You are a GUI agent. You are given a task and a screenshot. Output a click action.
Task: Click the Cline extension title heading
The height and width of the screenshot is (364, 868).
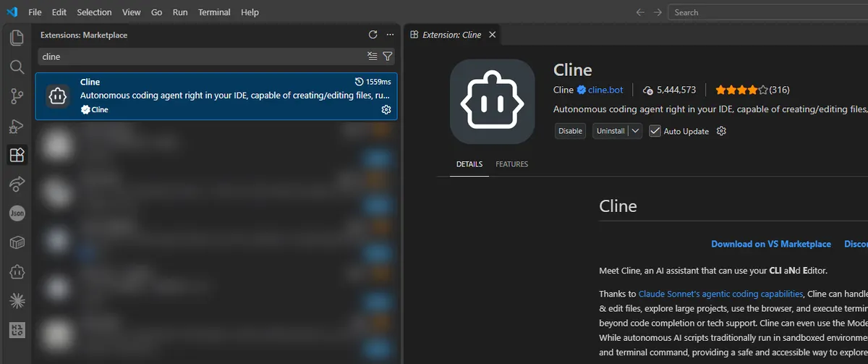tap(573, 70)
